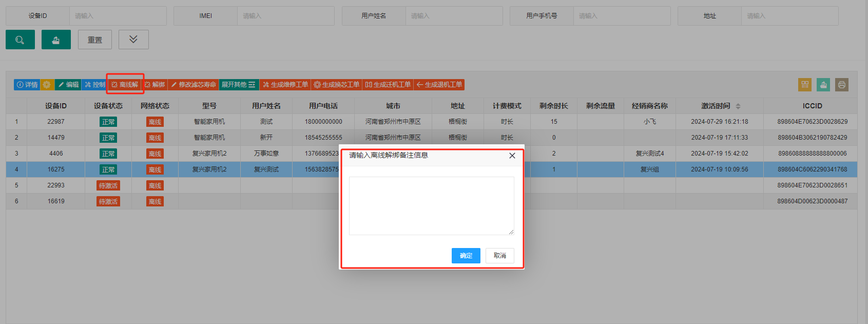Close the 离线解绑备注 dialog with X
The height and width of the screenshot is (324, 868).
[512, 156]
